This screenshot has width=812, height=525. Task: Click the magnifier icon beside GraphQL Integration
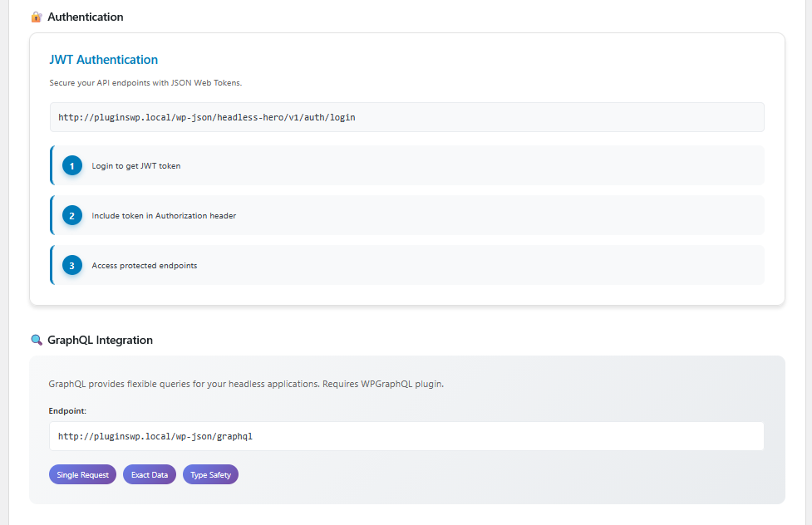click(37, 340)
